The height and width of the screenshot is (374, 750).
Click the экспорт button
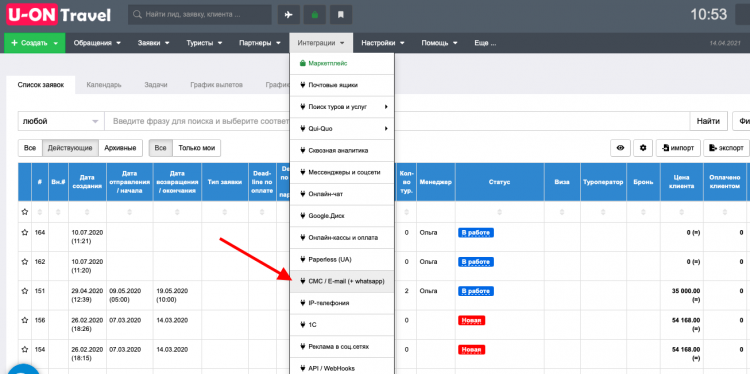click(727, 148)
